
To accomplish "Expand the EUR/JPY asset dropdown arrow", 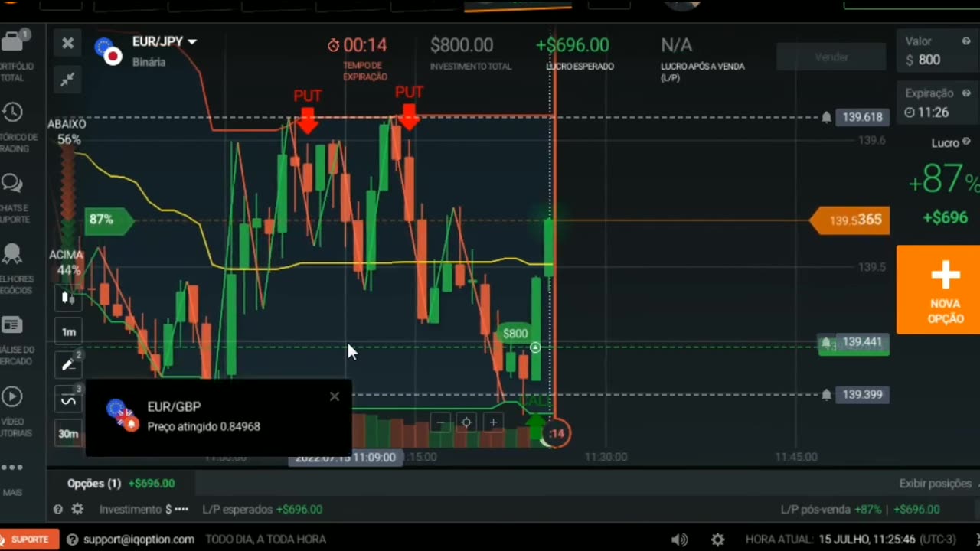I will point(192,41).
